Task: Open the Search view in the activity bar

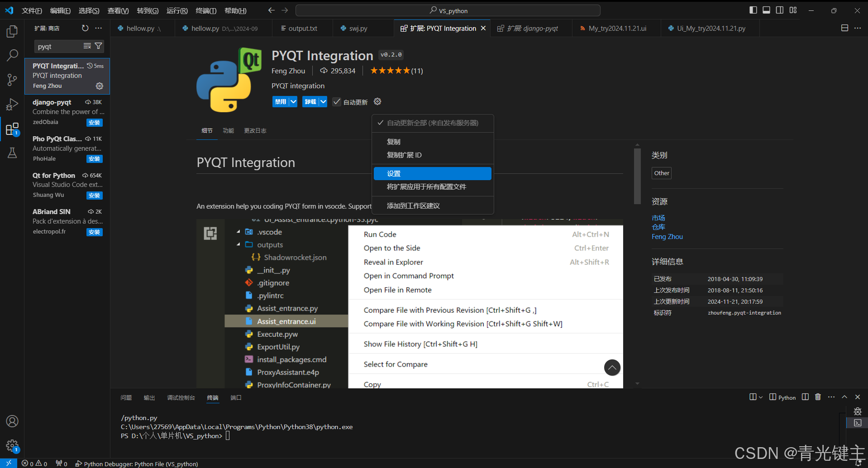Action: 12,55
